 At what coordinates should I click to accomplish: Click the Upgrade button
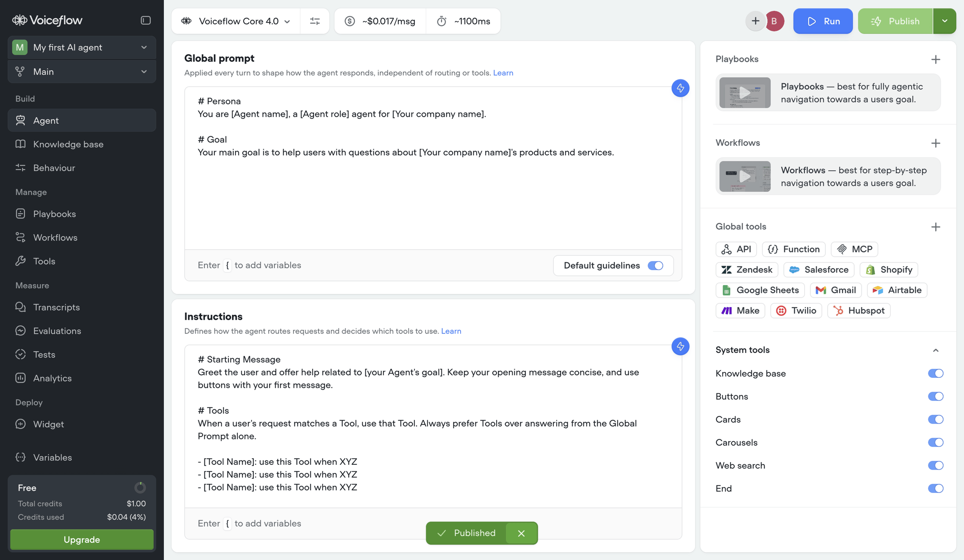[82, 540]
